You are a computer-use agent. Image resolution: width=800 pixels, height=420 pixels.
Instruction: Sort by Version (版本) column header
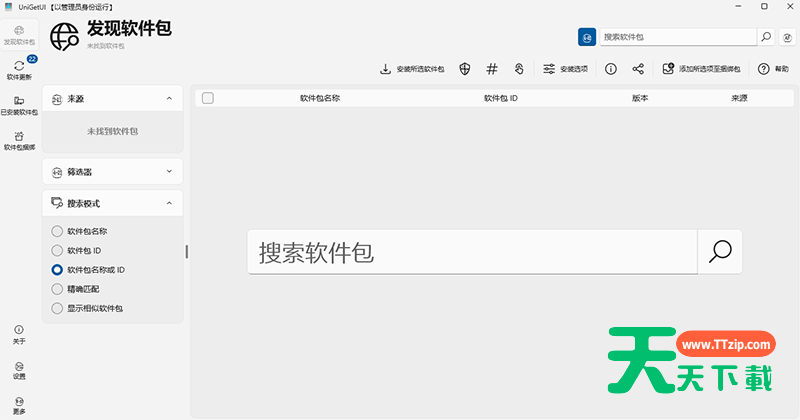(x=640, y=98)
